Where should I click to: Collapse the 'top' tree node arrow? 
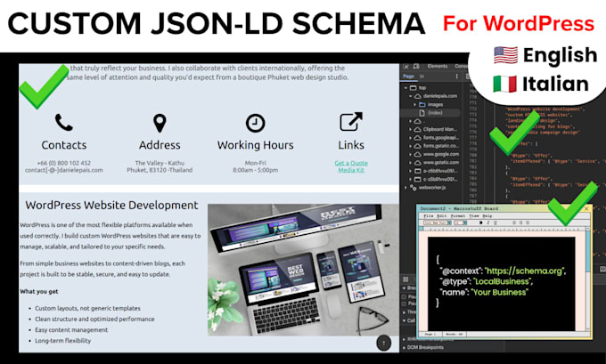point(405,87)
